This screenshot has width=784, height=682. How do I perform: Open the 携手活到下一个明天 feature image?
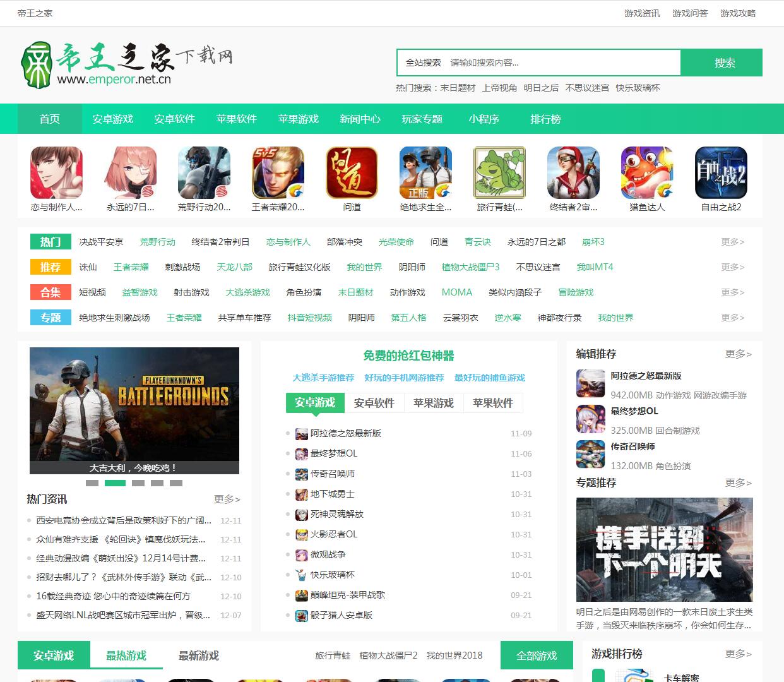pos(665,549)
